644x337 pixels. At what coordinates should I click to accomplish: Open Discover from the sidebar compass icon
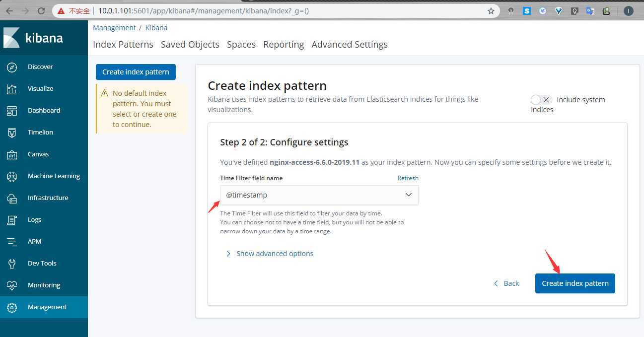[x=12, y=67]
